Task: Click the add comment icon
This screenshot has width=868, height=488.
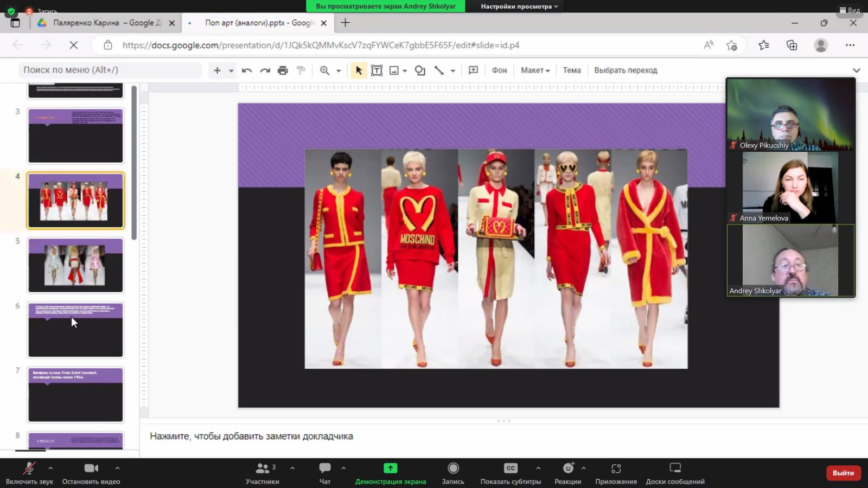Action: [473, 70]
